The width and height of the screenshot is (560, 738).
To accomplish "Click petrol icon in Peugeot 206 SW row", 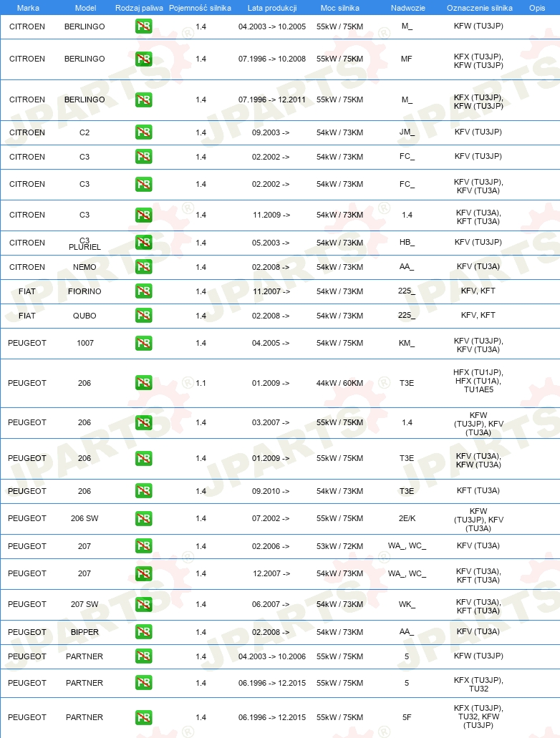I will click(144, 519).
